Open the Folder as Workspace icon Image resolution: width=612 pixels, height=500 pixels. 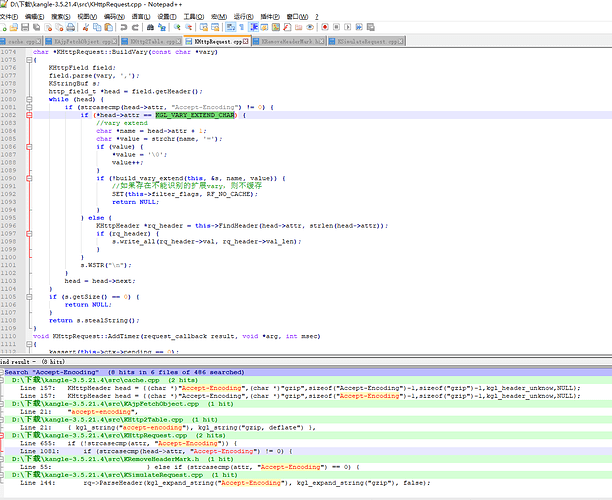(x=299, y=27)
